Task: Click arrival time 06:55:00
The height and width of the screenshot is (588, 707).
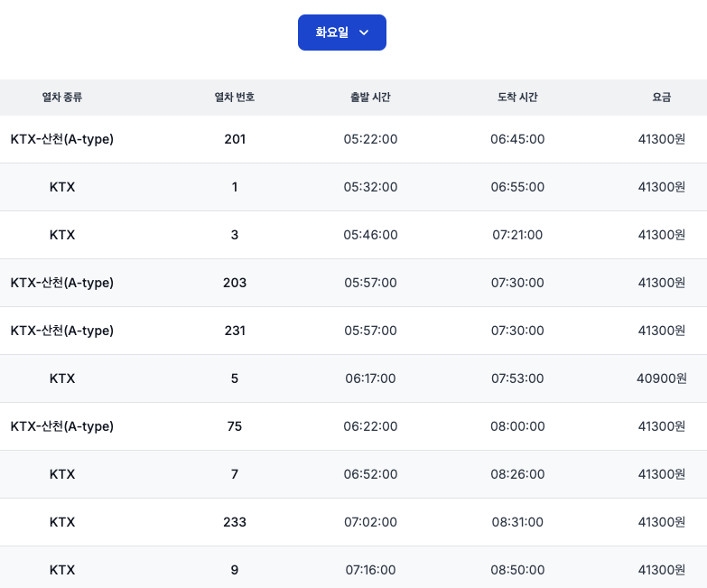Action: coord(517,187)
